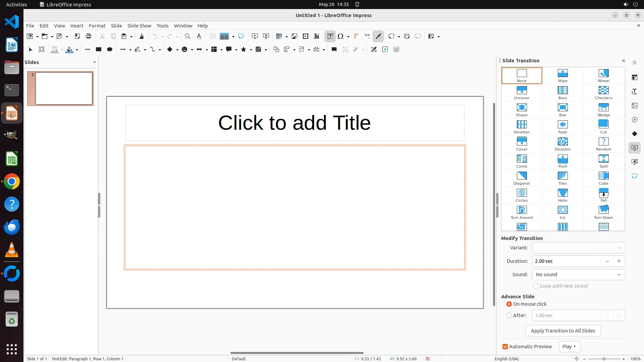Pick the Venetian transition icon
This screenshot has height=362, width=644.
click(522, 126)
